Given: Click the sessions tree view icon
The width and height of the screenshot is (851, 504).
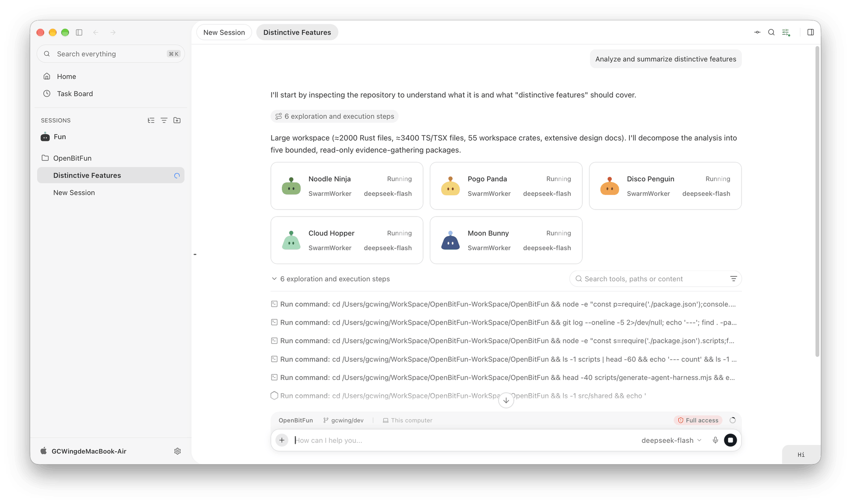Looking at the screenshot, I should tap(151, 120).
